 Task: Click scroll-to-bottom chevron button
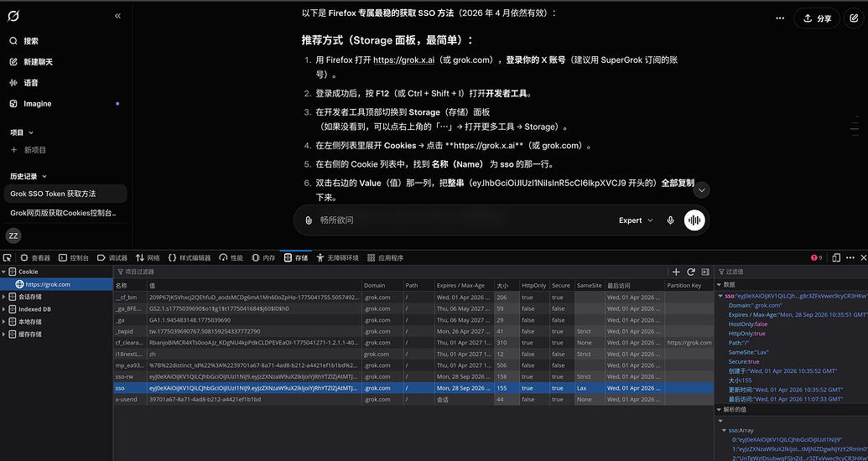point(701,190)
